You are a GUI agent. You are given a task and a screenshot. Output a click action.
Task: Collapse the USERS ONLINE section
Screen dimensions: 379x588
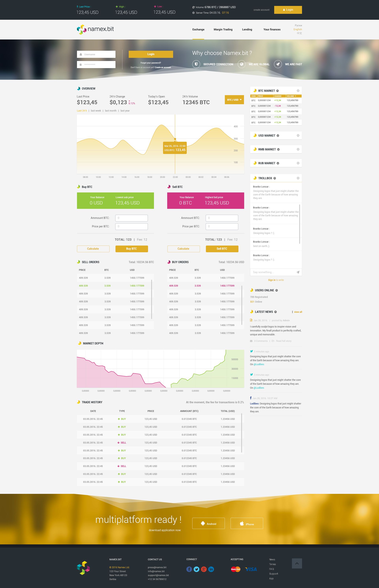tap(277, 290)
